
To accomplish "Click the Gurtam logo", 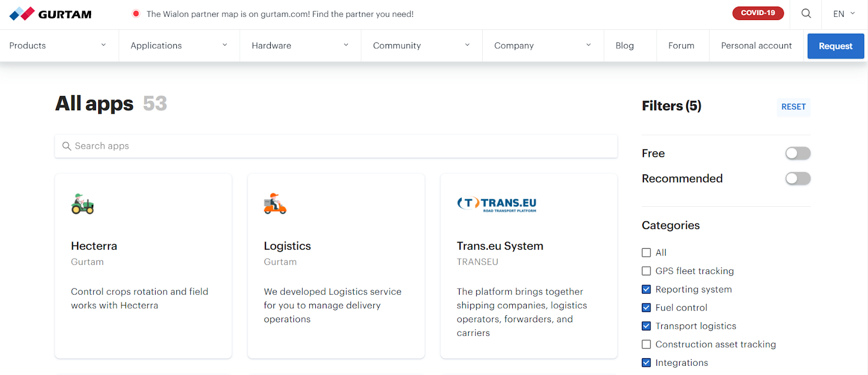I will (x=50, y=14).
